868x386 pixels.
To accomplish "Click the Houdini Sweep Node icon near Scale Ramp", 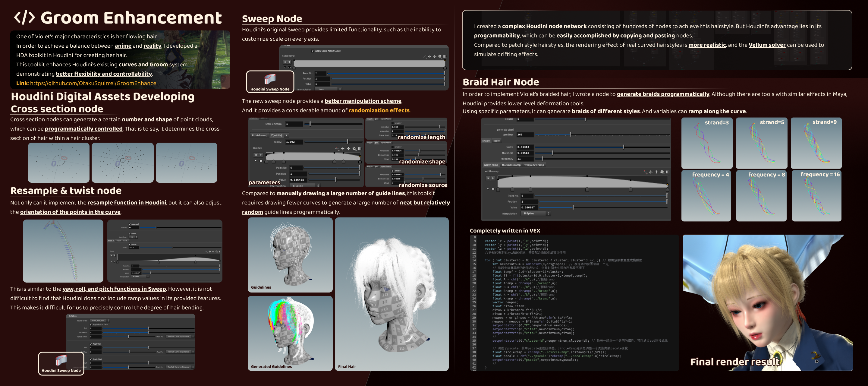I will coord(270,79).
